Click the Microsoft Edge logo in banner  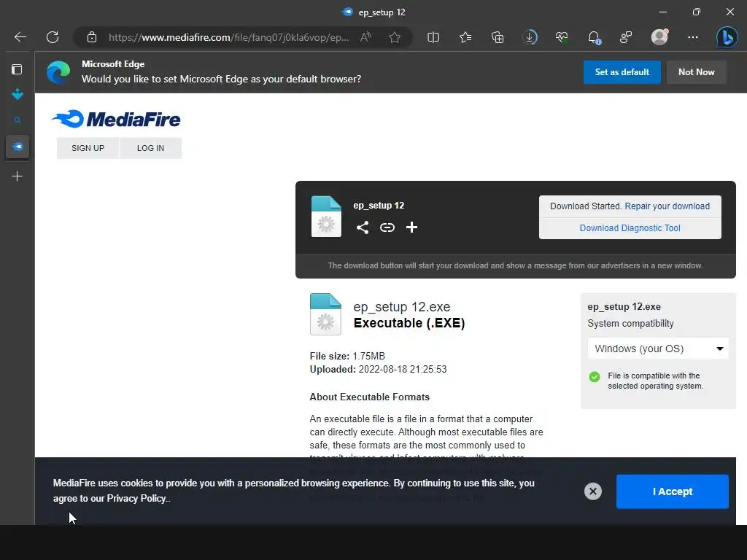[58, 72]
